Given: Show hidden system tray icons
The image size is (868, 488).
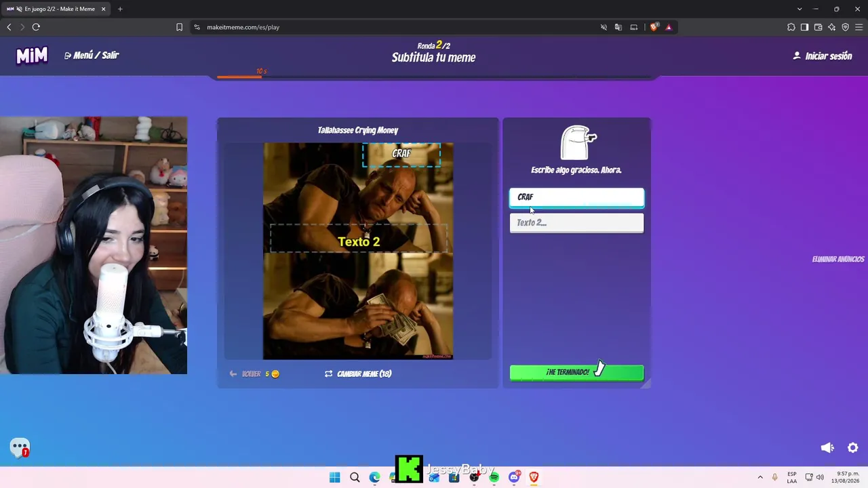Looking at the screenshot, I should (x=760, y=477).
